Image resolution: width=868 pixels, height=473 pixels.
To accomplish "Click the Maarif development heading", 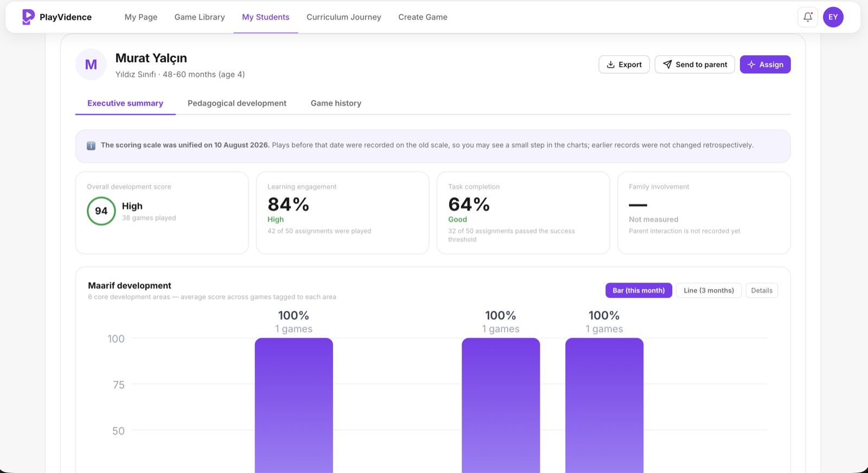I will coord(130,285).
